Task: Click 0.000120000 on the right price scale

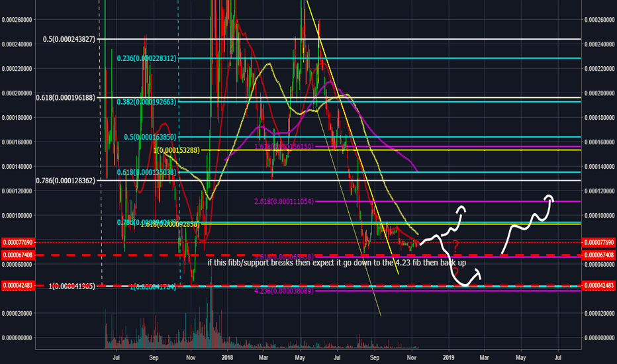Action: click(599, 191)
